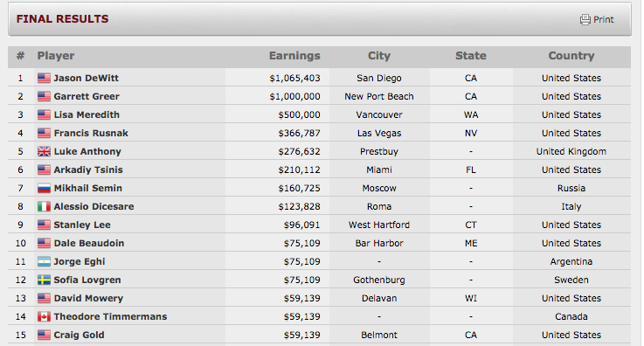The width and height of the screenshot is (644, 346).
Task: Click the Canadian flag beside Theodore Timmermans
Action: pyautogui.click(x=44, y=316)
